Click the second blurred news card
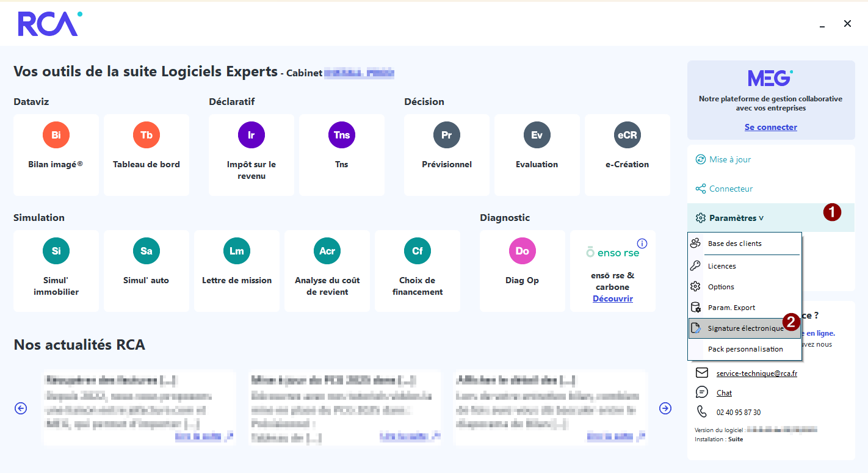The image size is (868, 473). coord(344,408)
